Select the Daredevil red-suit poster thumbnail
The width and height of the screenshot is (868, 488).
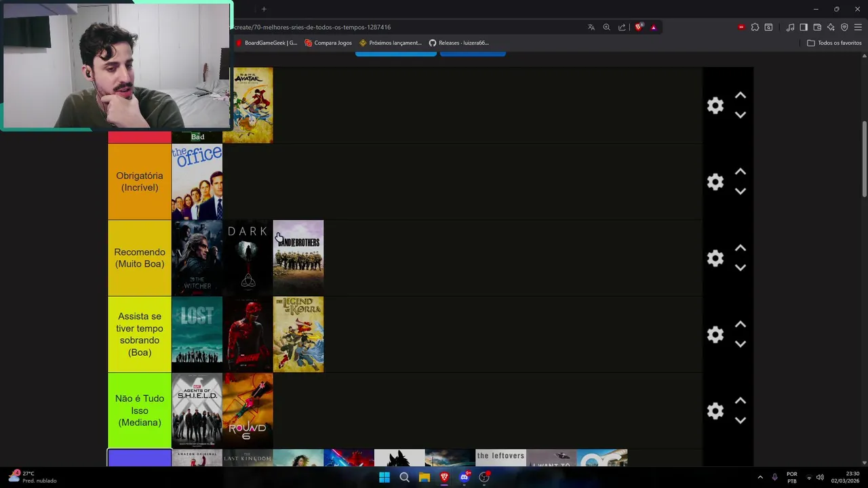tap(248, 335)
